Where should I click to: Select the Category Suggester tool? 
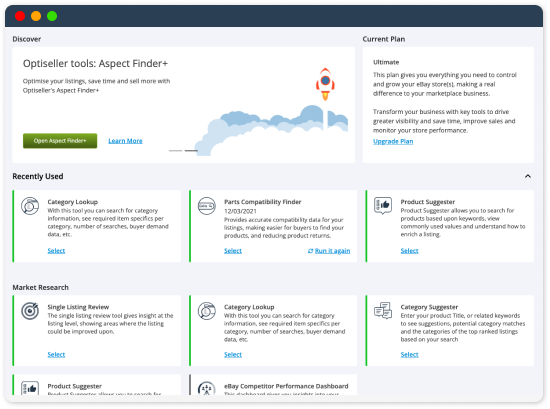[409, 354]
